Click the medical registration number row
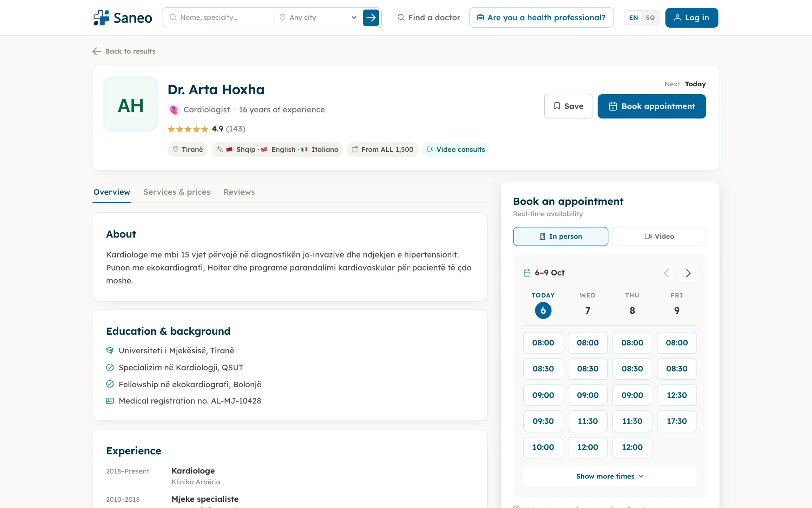This screenshot has height=508, width=812. (184, 401)
